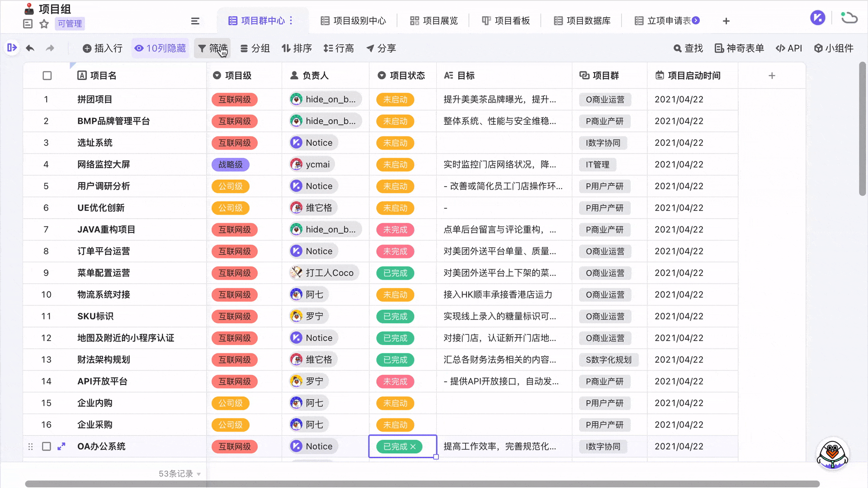Switch to the 项目数据库 tab
Screen dimensions: 868x488
[x=581, y=20]
